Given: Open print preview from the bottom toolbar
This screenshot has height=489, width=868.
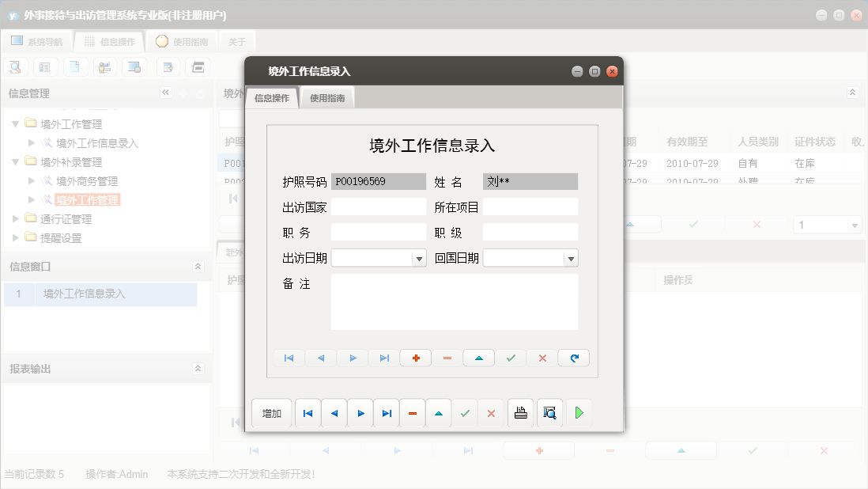Looking at the screenshot, I should [549, 412].
